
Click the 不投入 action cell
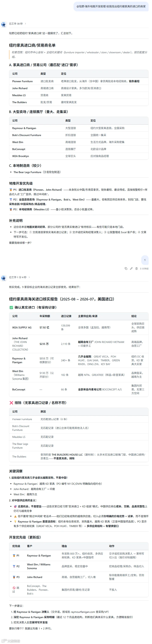(x=113, y=590)
